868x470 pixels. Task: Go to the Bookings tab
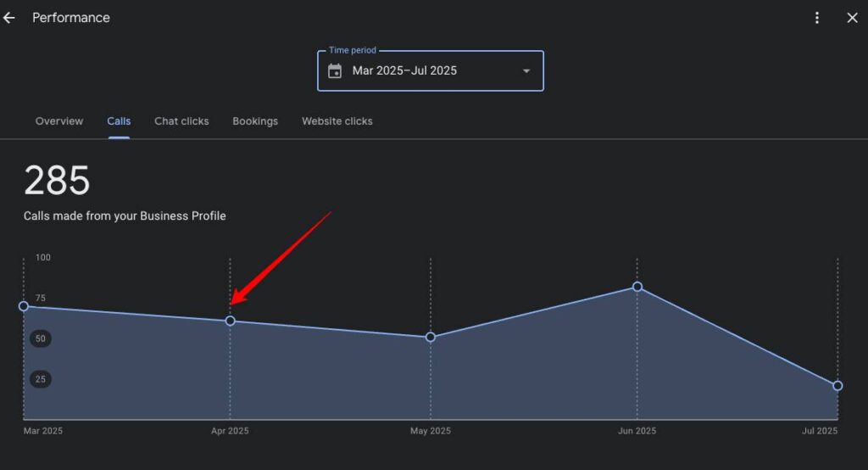[255, 121]
